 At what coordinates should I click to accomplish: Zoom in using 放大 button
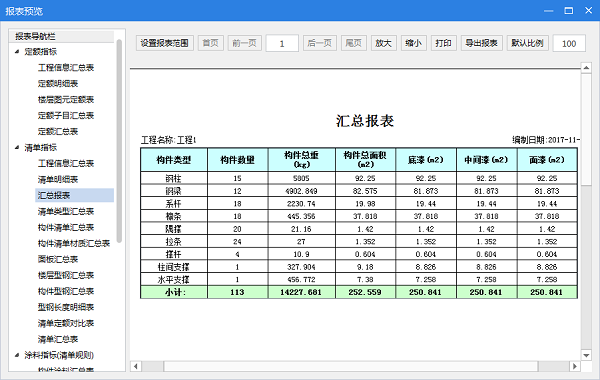[x=383, y=43]
